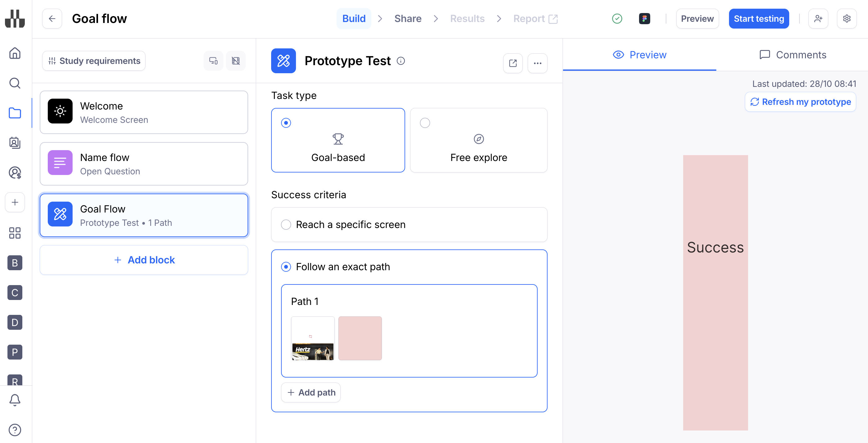Open prototype in new window icon
The width and height of the screenshot is (868, 443).
coord(512,63)
